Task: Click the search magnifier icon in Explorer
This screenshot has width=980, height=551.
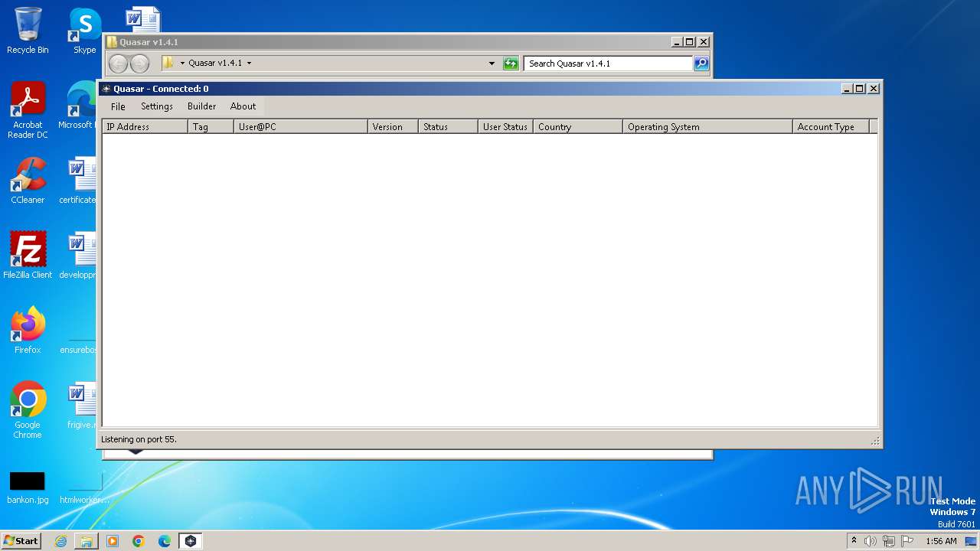Action: 701,64
